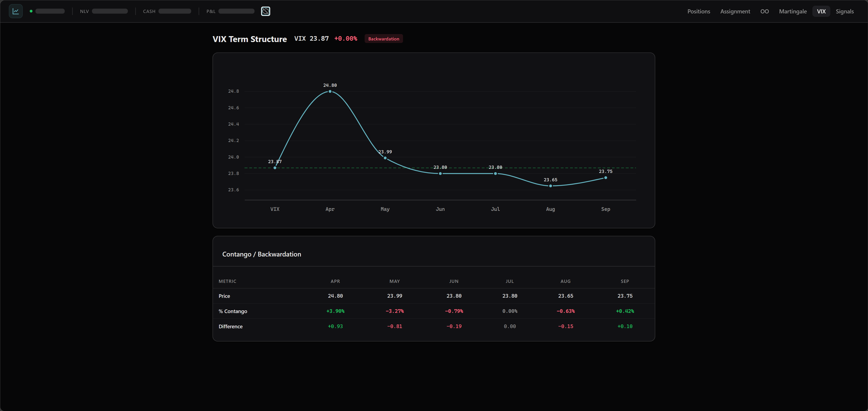Click the Sep 23.75 chart point
The width and height of the screenshot is (868, 411).
[606, 178]
